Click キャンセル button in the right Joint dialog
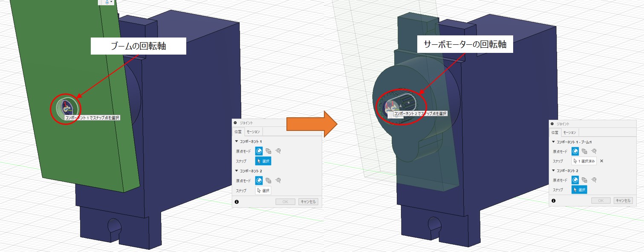 click(623, 200)
